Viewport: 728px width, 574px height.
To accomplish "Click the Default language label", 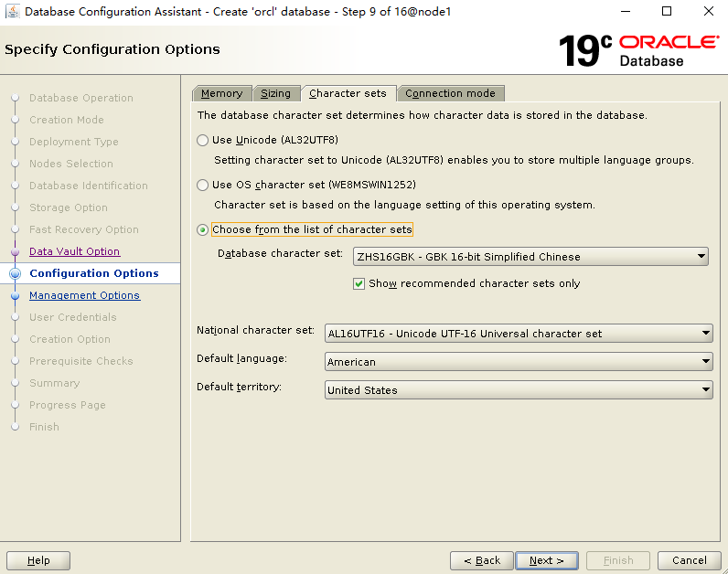I will pyautogui.click(x=241, y=358).
